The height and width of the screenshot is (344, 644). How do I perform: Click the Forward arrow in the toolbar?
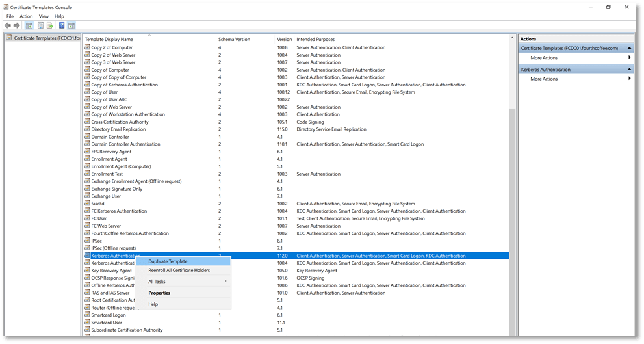coord(17,25)
